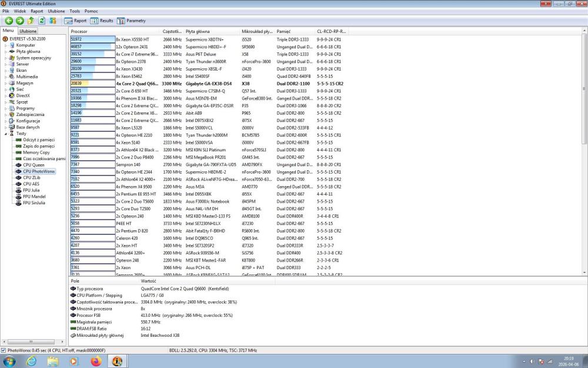Select Zabezpieczenia in the tree
Viewport: 588px width, 368px height.
click(30, 115)
